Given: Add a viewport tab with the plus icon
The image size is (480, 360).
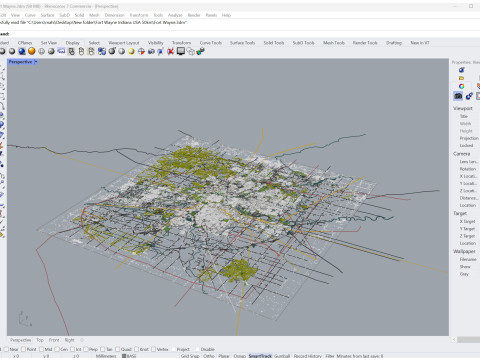Looking at the screenshot, I should coord(82,340).
